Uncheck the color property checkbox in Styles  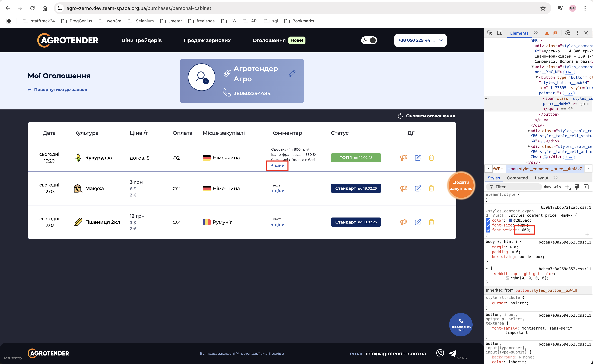[488, 220]
